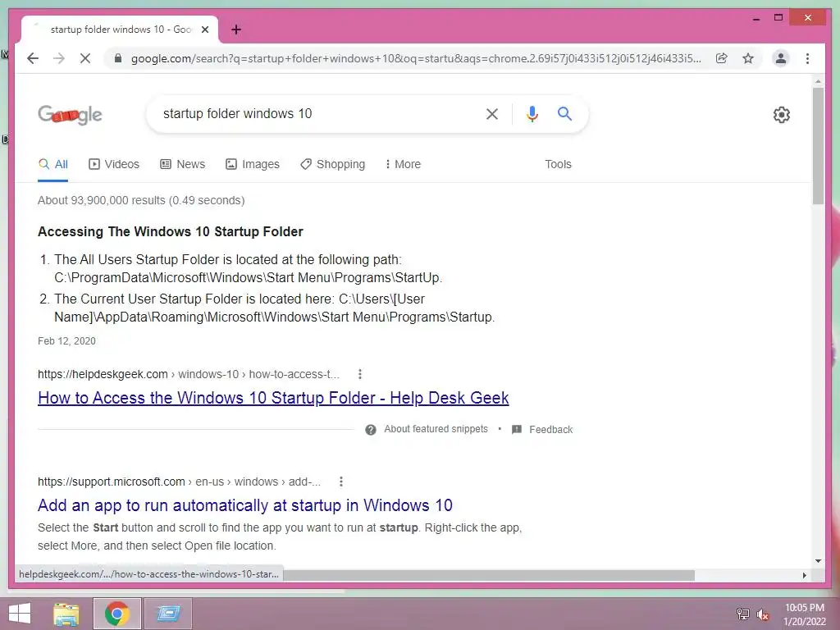The width and height of the screenshot is (840, 630).
Task: Open Add an app to run automatically link
Action: point(244,505)
